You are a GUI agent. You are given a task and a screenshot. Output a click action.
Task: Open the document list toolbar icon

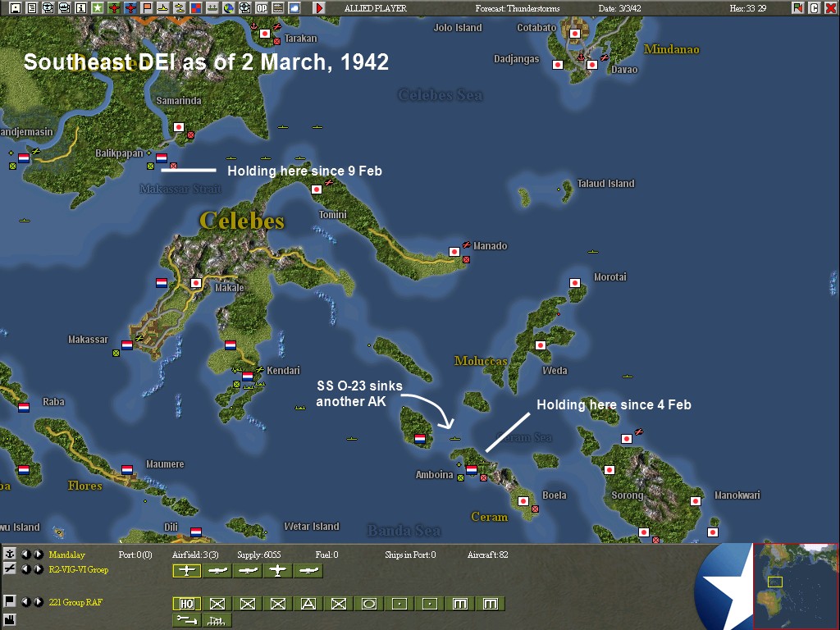click(x=32, y=7)
